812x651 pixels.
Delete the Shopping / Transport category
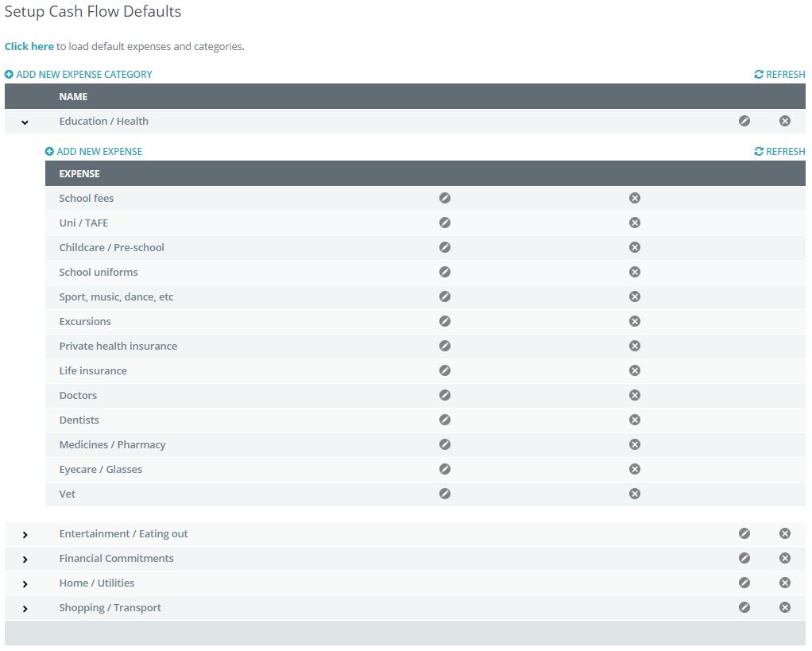[x=785, y=607]
